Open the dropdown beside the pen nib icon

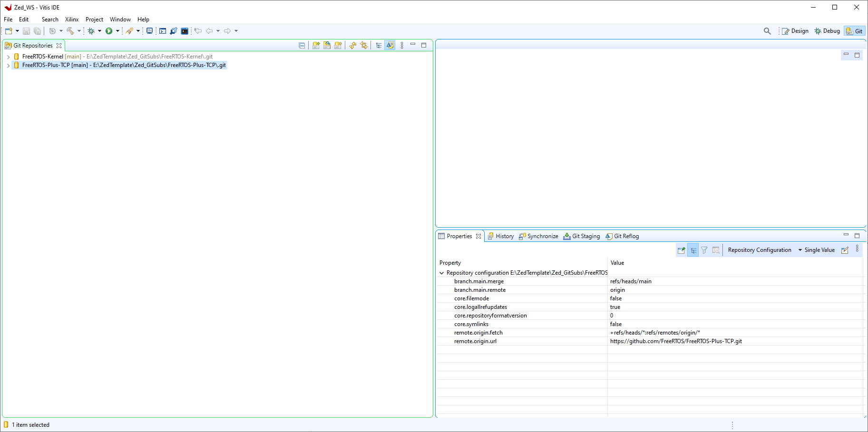point(138,31)
